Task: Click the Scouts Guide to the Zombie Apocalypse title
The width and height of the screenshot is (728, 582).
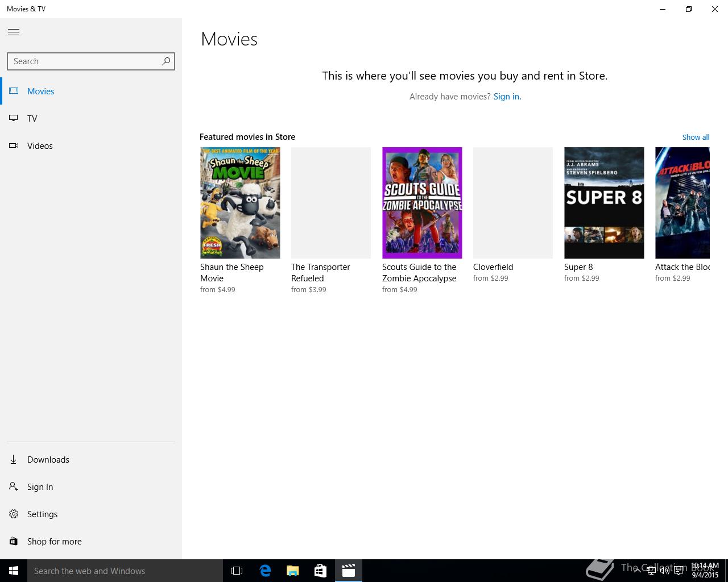Action: [x=419, y=273]
